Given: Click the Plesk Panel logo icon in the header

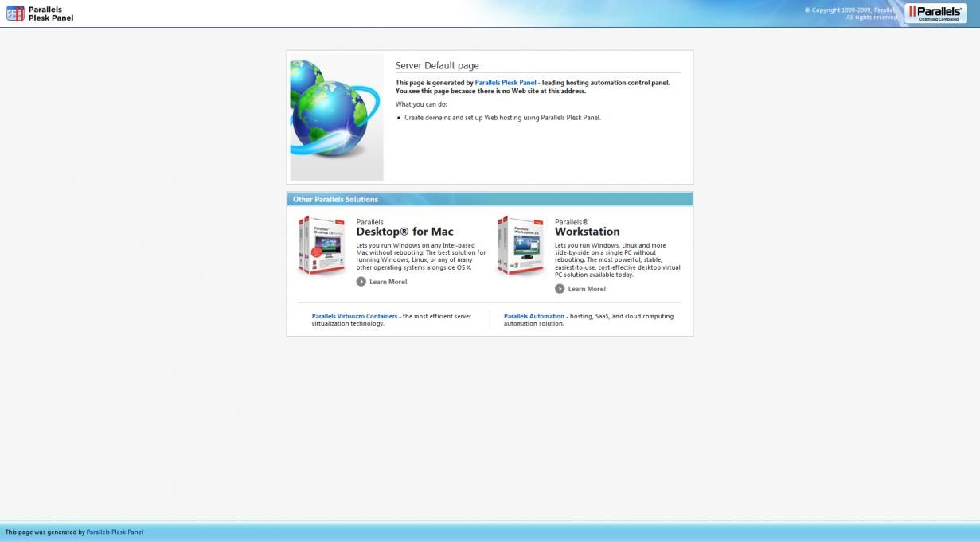Looking at the screenshot, I should tap(15, 14).
